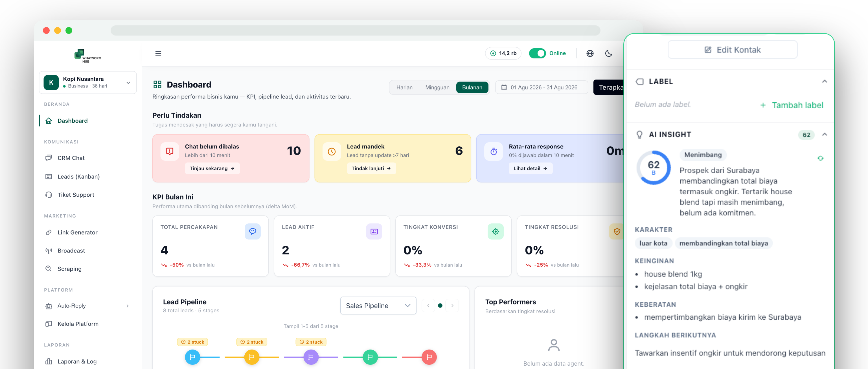Click the 14,2 rb credit badge
868x369 pixels.
point(503,53)
